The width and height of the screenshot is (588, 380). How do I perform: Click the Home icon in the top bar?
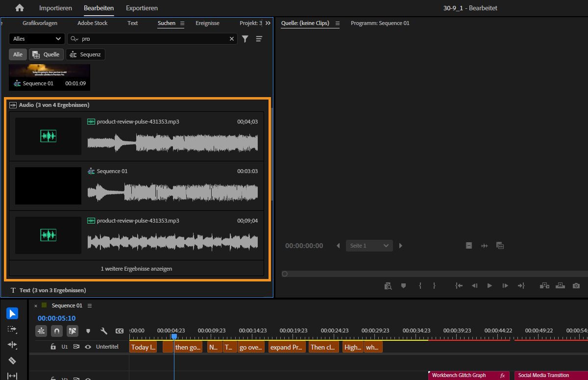(19, 8)
